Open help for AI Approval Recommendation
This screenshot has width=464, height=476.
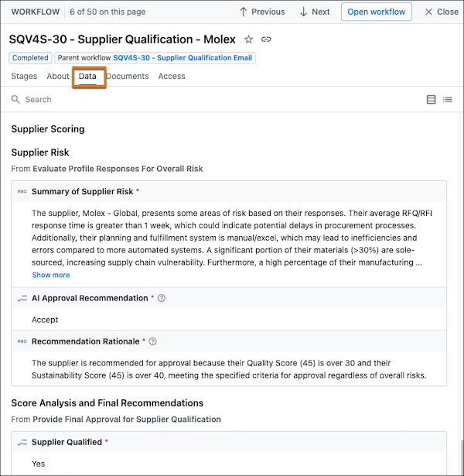(162, 298)
